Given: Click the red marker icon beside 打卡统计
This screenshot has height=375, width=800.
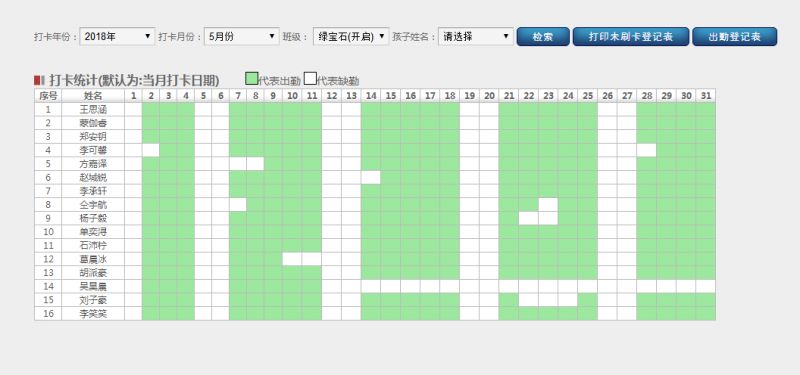Looking at the screenshot, I should point(37,80).
